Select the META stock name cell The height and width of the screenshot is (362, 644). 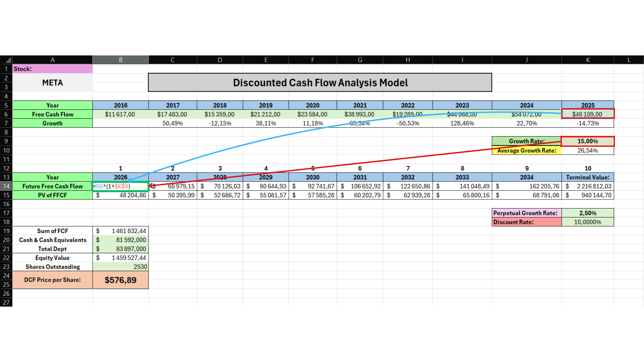[53, 82]
